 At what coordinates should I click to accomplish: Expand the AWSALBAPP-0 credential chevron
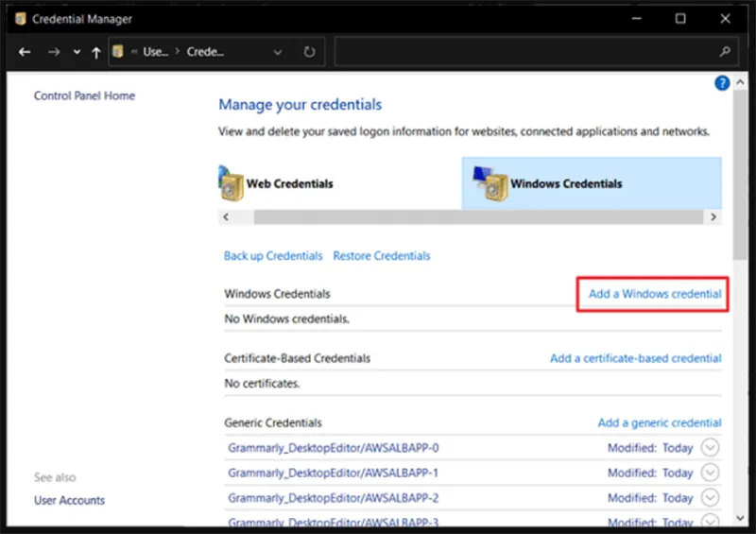711,448
